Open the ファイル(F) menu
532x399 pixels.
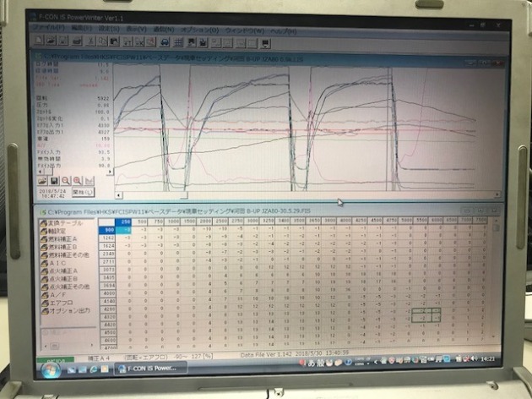[x=50, y=28]
